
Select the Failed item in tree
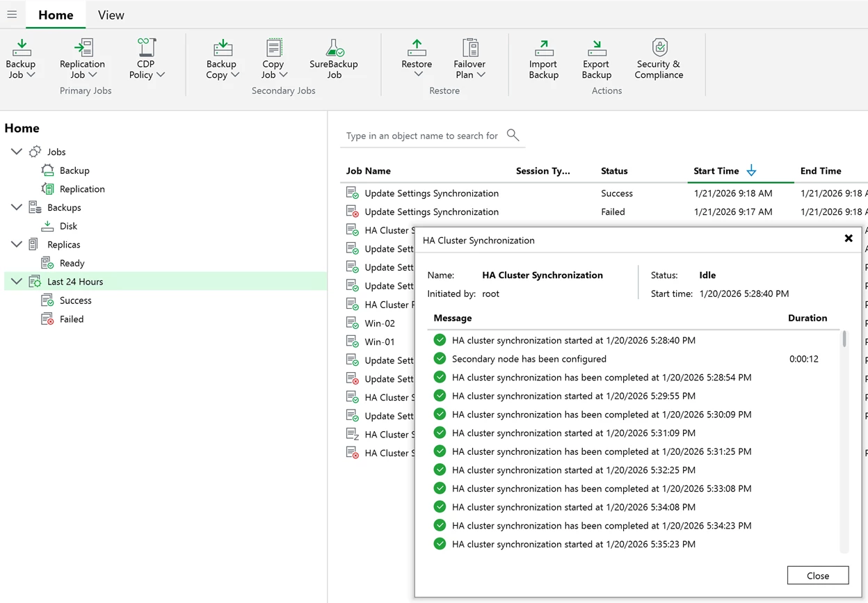point(72,319)
